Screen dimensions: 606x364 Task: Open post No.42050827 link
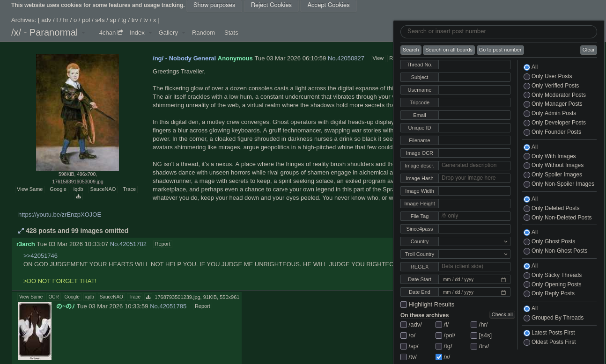[346, 58]
